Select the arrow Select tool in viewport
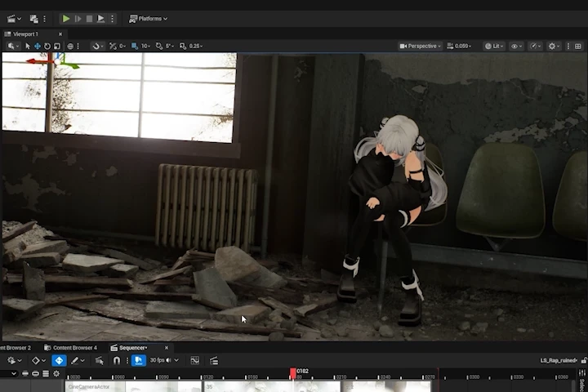Viewport: 588px width, 392px height. [x=28, y=46]
